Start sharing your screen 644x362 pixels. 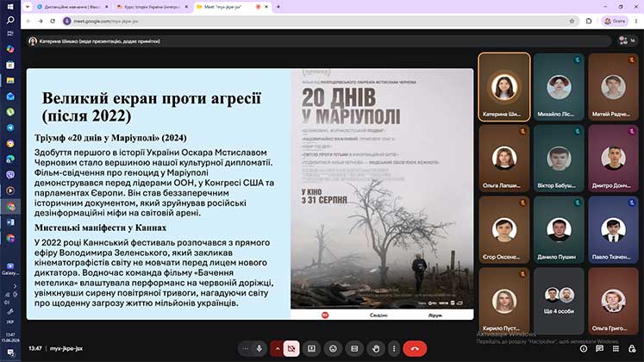coord(312,348)
